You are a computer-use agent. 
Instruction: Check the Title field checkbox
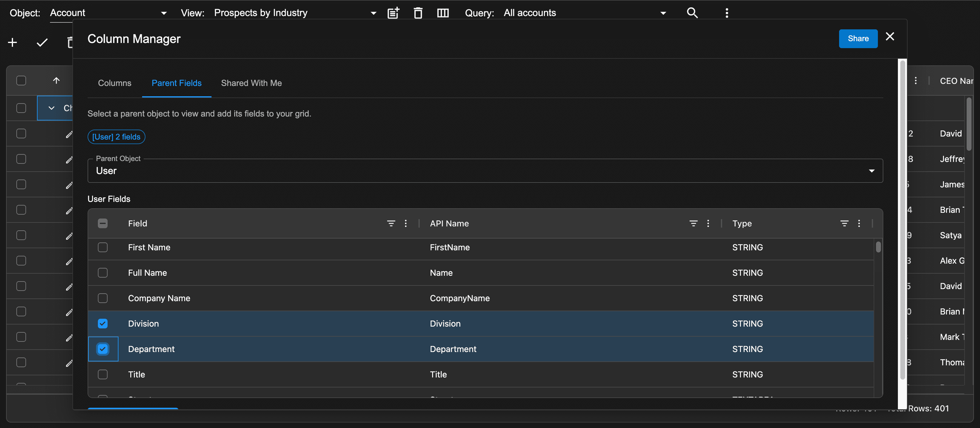coord(103,374)
